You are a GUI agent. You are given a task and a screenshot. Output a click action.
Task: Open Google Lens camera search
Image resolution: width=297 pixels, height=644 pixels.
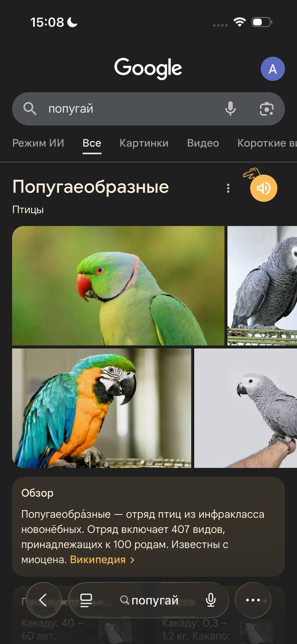pyautogui.click(x=266, y=109)
